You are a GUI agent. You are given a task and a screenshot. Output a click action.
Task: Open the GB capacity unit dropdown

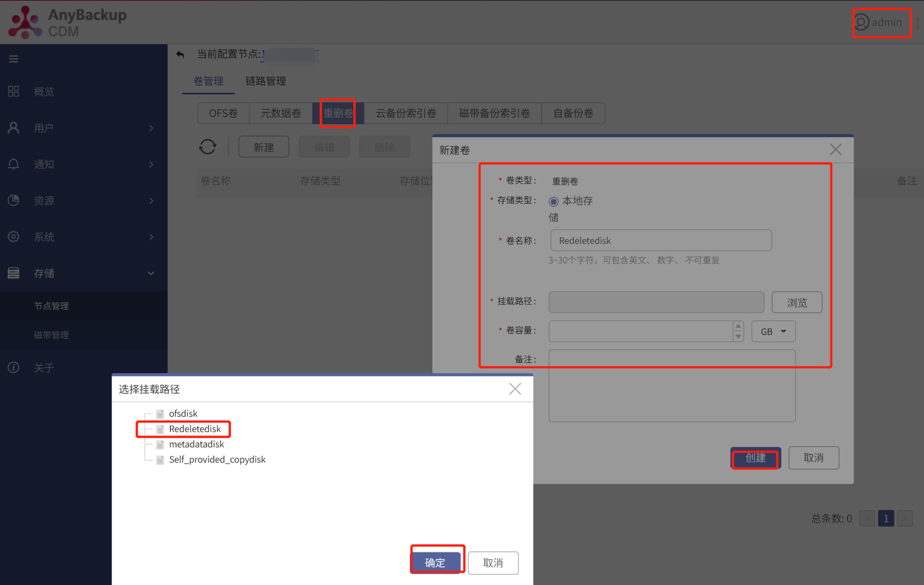pyautogui.click(x=773, y=331)
